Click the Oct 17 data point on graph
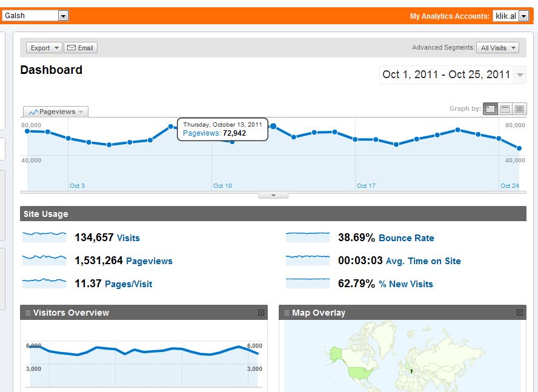Viewport: 538px width, 392px height. 355,139
